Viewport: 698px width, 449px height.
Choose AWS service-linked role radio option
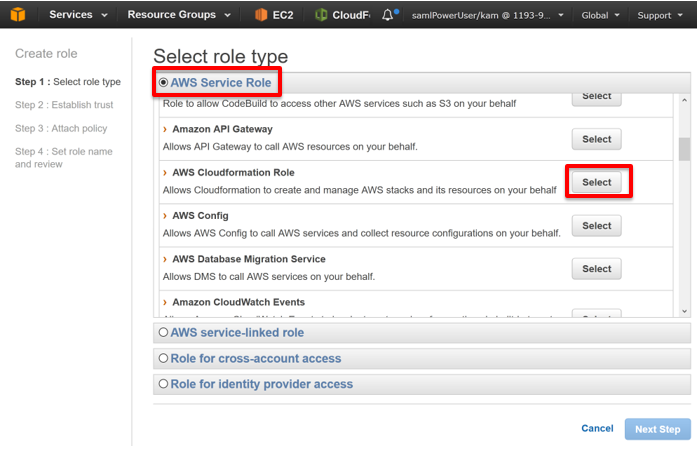(163, 332)
